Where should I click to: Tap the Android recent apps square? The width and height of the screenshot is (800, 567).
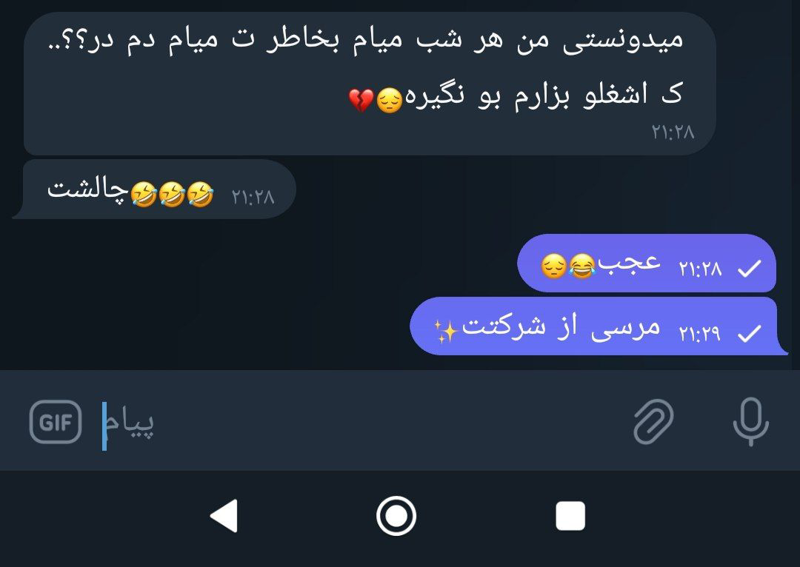pyautogui.click(x=570, y=515)
